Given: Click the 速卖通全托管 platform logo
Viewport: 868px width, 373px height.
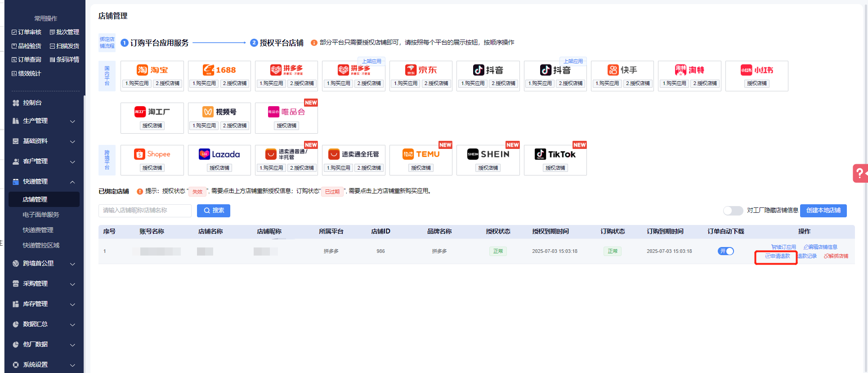Looking at the screenshot, I should pyautogui.click(x=353, y=154).
